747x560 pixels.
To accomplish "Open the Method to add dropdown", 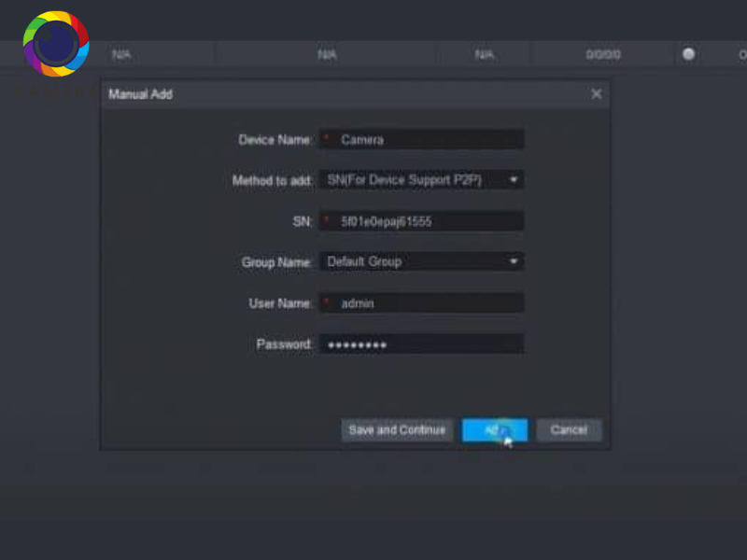I will [x=420, y=180].
